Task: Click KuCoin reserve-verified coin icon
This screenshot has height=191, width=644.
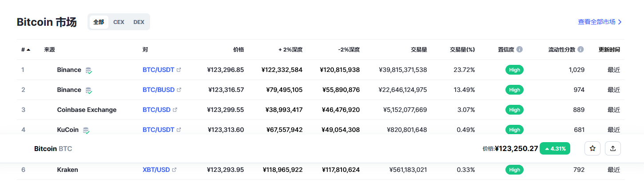Action: coord(86,130)
